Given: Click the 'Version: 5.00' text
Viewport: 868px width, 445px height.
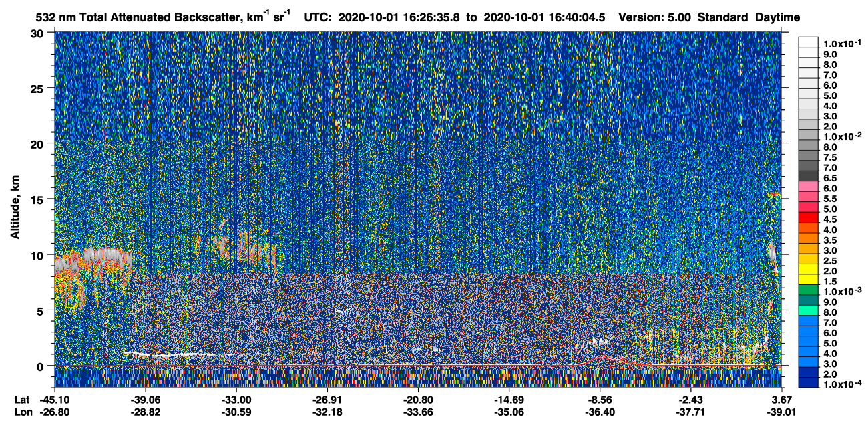Looking at the screenshot, I should point(655,17).
